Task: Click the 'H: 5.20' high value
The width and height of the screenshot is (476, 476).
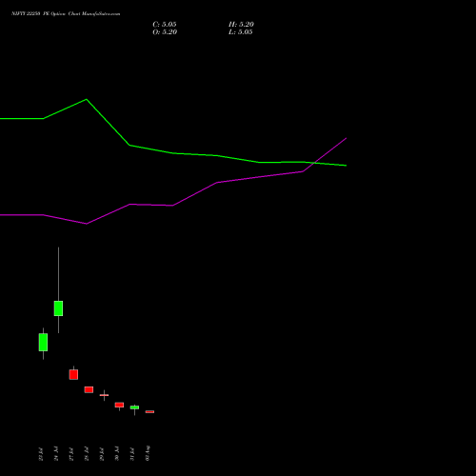Action: pyautogui.click(x=241, y=25)
